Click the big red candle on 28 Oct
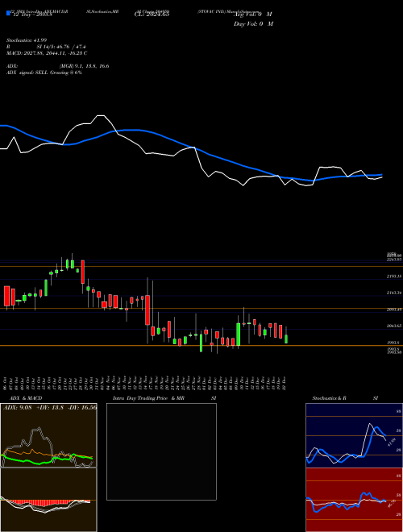 tap(82, 272)
